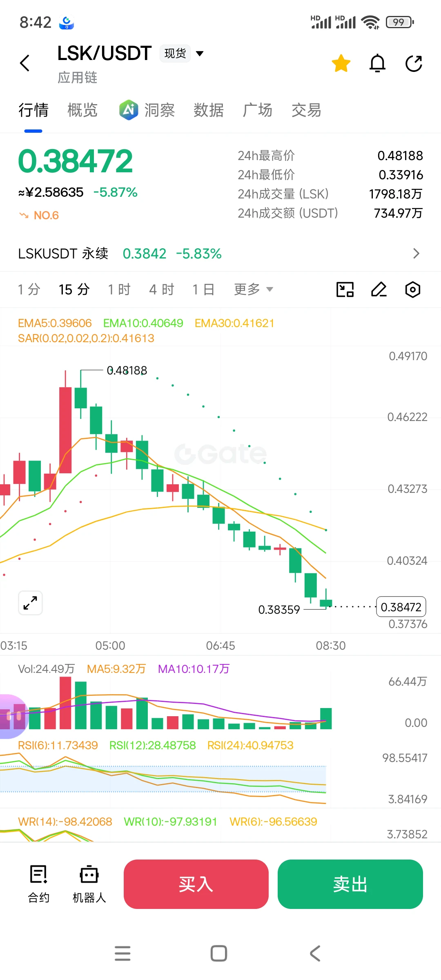
Task: Tap the EMA5:0.39606 indicator label
Action: coord(55,323)
